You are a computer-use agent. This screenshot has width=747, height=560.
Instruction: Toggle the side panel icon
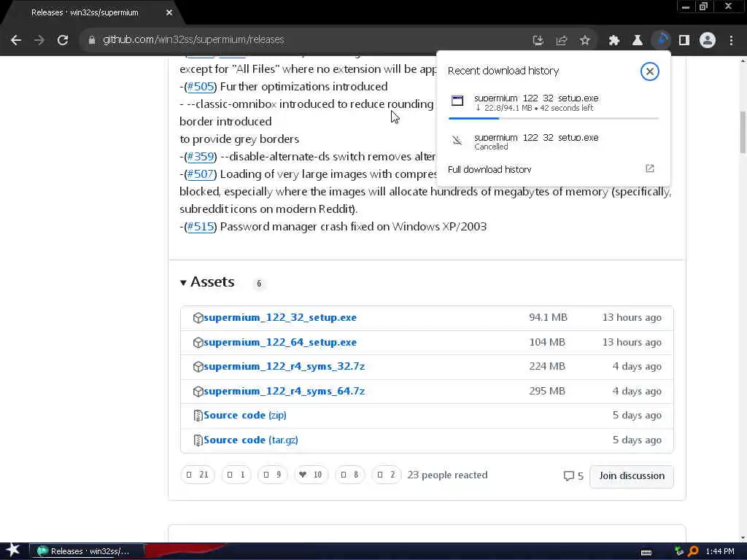pyautogui.click(x=684, y=41)
